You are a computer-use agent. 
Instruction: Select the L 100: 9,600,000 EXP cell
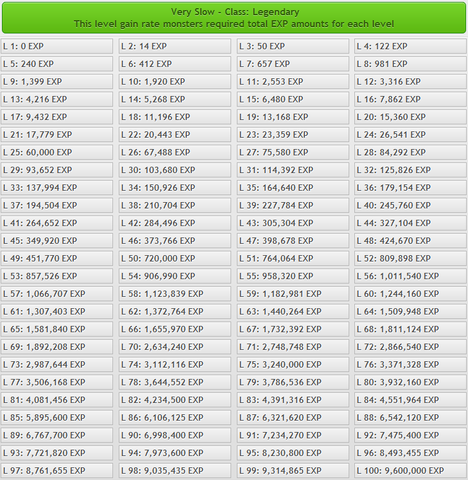[410, 470]
